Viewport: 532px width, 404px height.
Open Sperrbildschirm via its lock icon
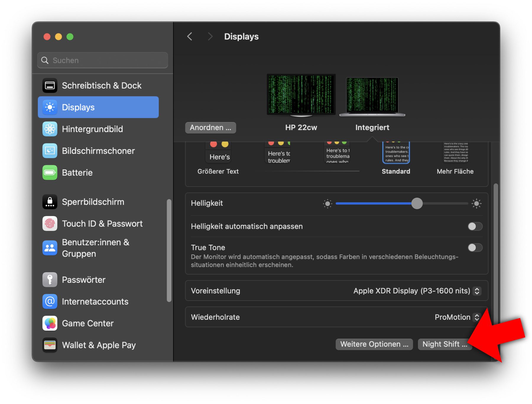(x=50, y=202)
